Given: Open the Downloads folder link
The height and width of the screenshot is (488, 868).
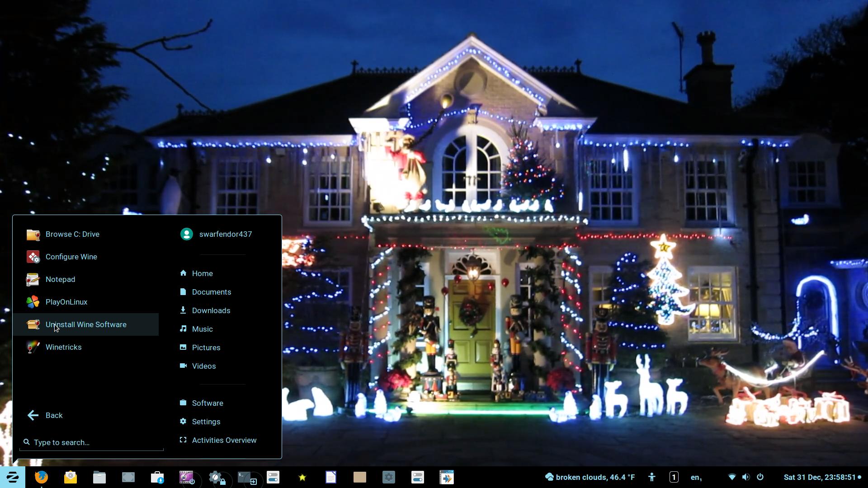Looking at the screenshot, I should 211,310.
